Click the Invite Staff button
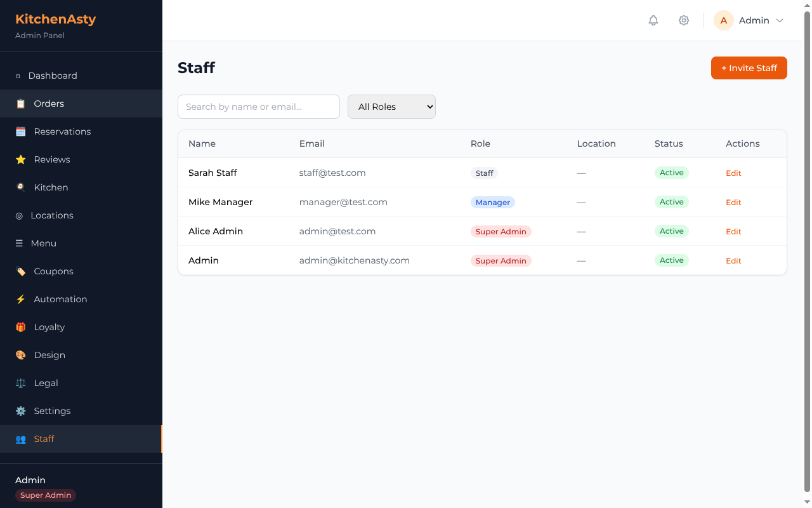812x508 pixels. (749, 68)
